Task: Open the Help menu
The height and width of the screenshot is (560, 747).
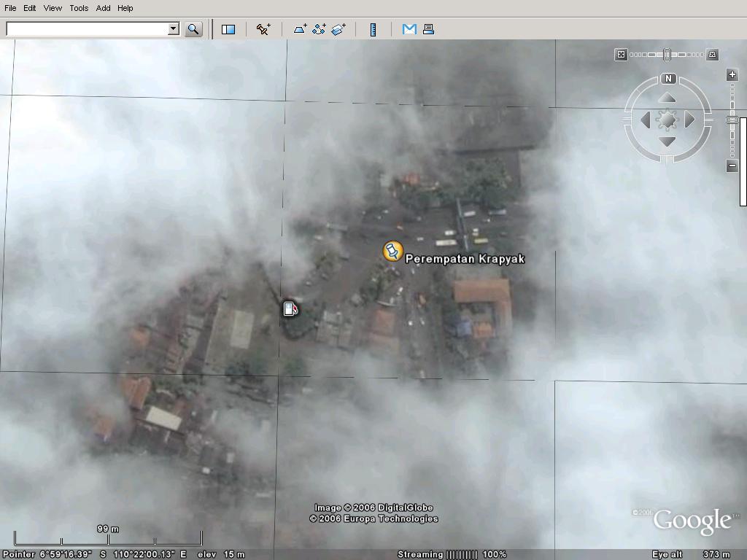Action: tap(125, 8)
